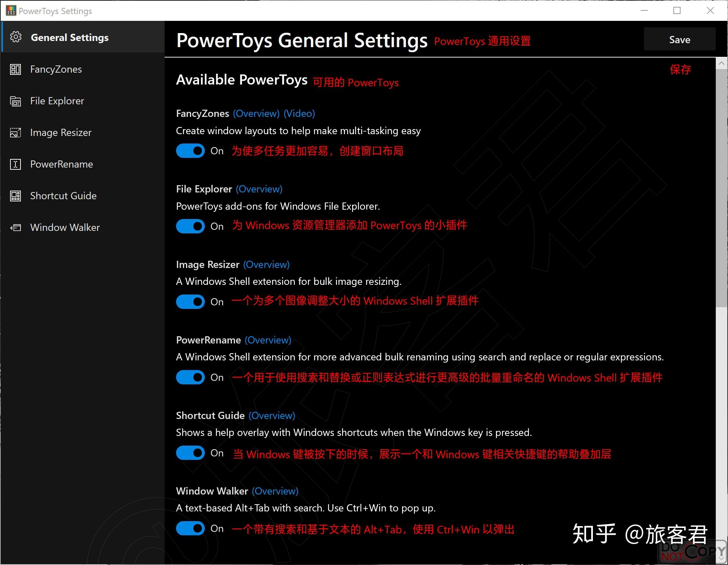Select the Image Resizer icon
The width and height of the screenshot is (728, 565).
15,133
